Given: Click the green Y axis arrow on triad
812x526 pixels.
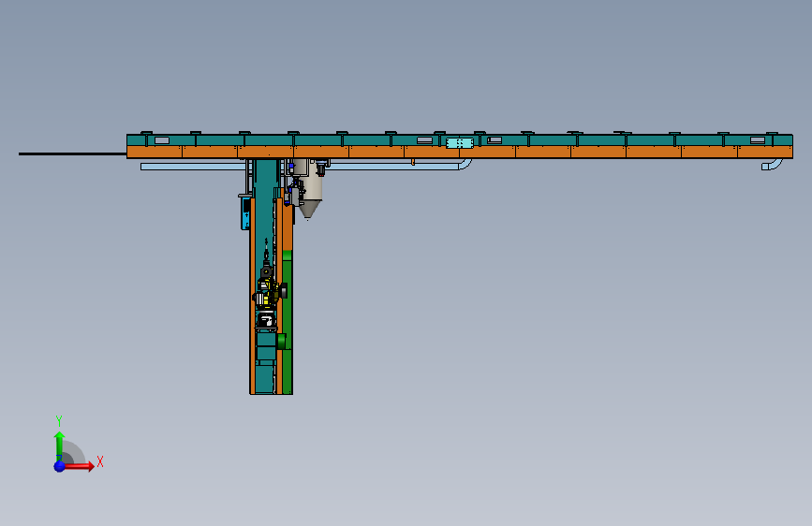Looking at the screenshot, I should [60, 446].
